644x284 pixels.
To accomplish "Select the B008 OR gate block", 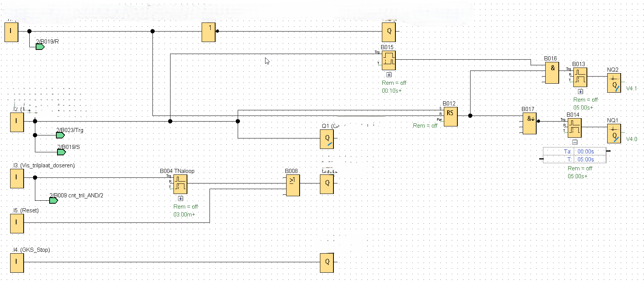I will coord(293,185).
